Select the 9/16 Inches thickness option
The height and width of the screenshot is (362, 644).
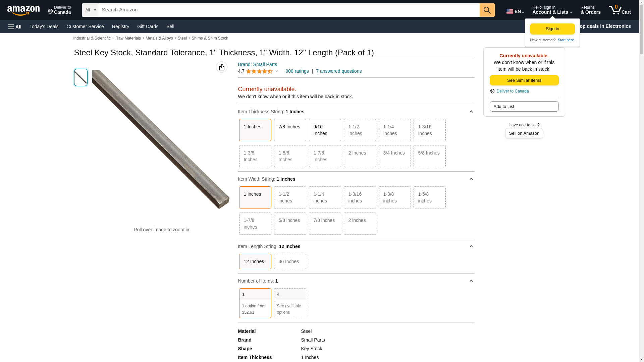point(325,130)
